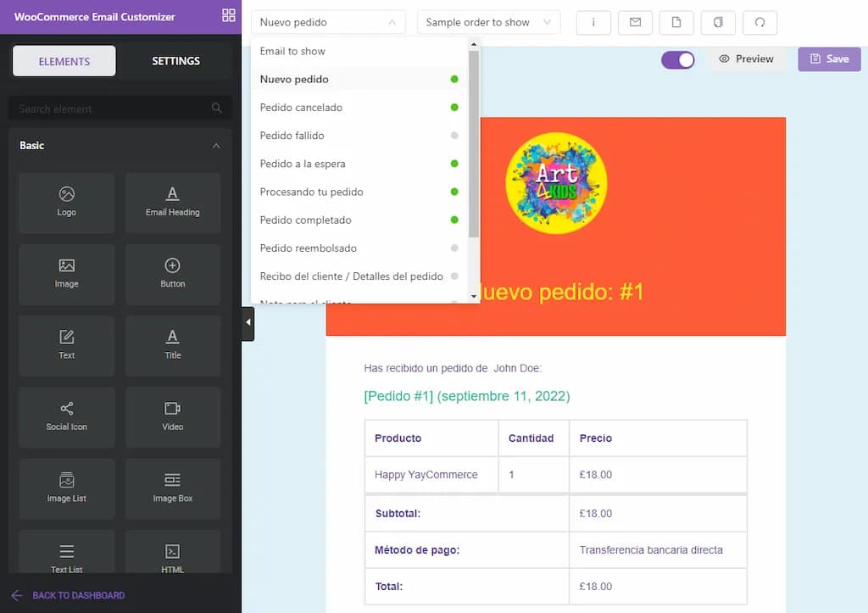Viewport: 868px width, 613px height.
Task: Click the dropdown scrollbar thumb
Action: tap(473, 144)
